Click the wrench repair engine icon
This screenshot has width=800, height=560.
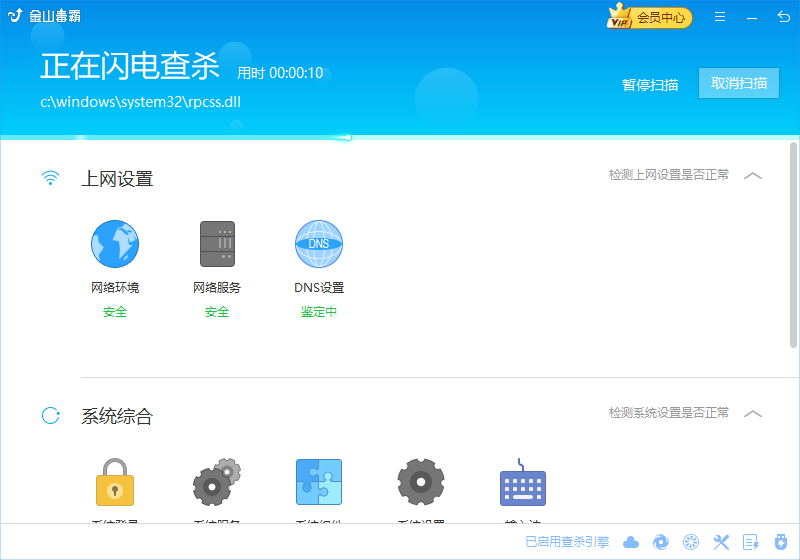(x=721, y=542)
